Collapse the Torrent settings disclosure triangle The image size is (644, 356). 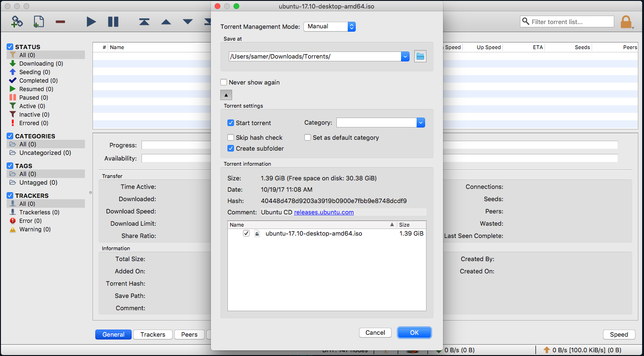226,94
